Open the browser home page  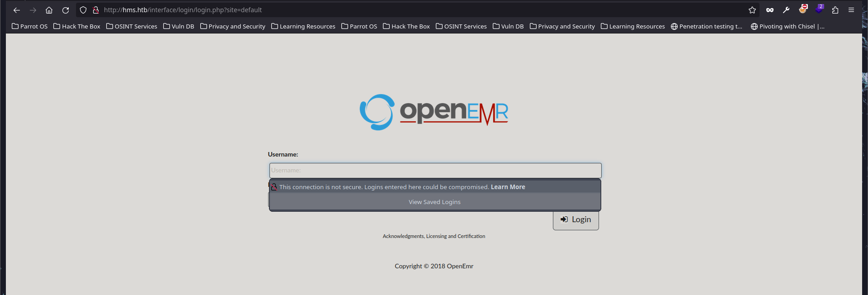coord(49,10)
